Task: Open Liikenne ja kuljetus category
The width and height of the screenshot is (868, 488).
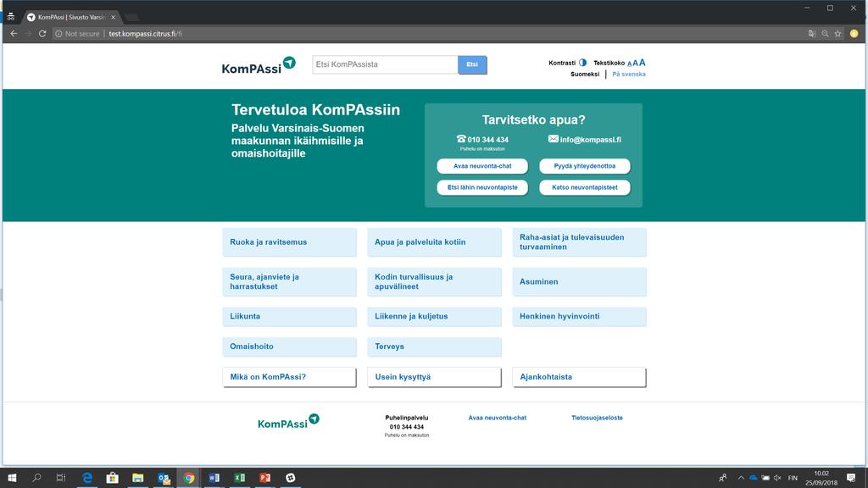Action: (x=435, y=317)
